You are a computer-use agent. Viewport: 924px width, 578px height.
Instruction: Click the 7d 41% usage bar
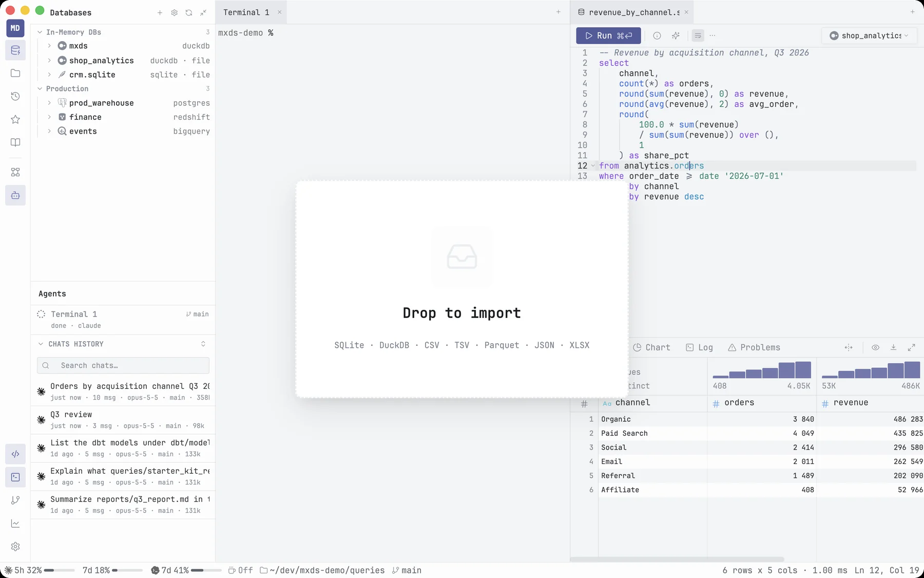coord(186,570)
